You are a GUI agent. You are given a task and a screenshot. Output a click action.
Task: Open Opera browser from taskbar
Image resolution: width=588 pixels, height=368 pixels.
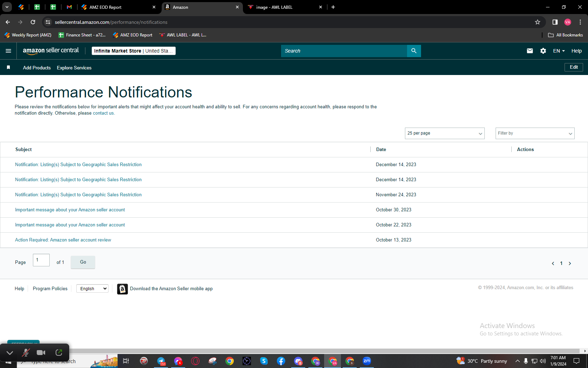tap(195, 361)
